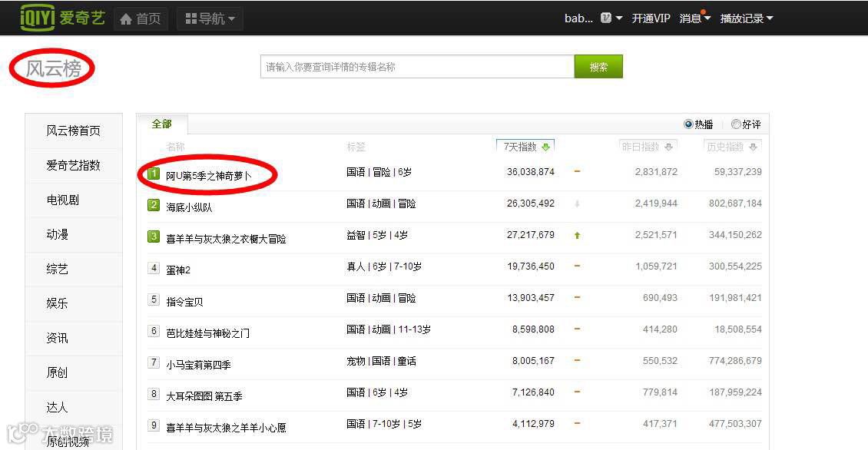Expand the 导航 navigation dropdown
868x450 pixels.
click(210, 19)
